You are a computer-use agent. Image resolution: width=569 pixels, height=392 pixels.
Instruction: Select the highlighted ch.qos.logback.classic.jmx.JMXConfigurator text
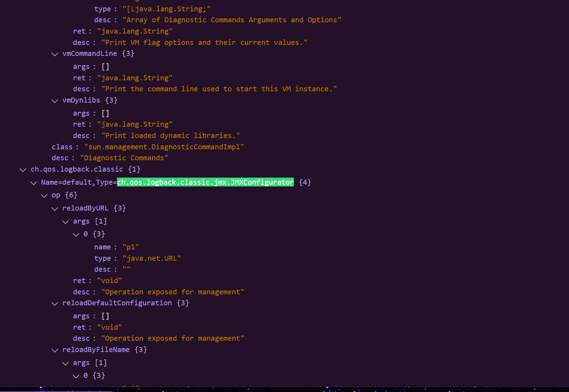[x=205, y=182]
